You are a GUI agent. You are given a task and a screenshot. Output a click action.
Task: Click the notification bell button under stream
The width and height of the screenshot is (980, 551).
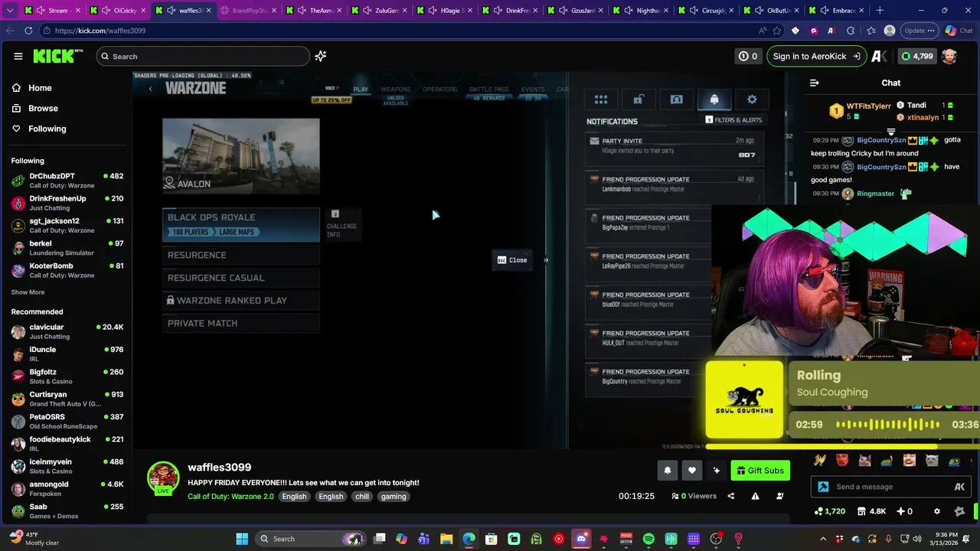[x=668, y=471]
